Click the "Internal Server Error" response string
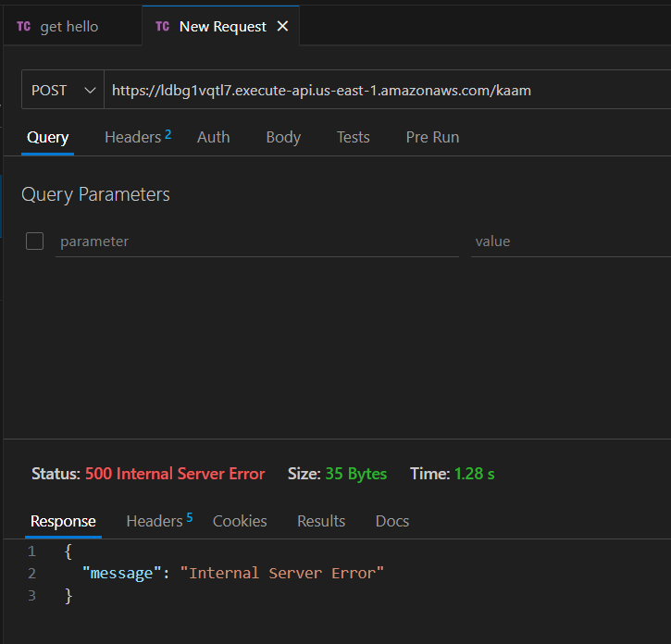The height and width of the screenshot is (644, 671). click(x=282, y=573)
